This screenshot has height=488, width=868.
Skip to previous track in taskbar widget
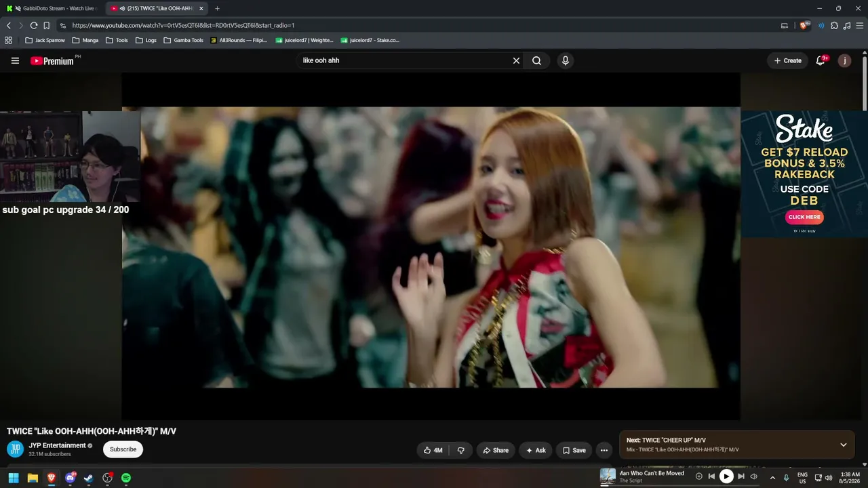711,476
